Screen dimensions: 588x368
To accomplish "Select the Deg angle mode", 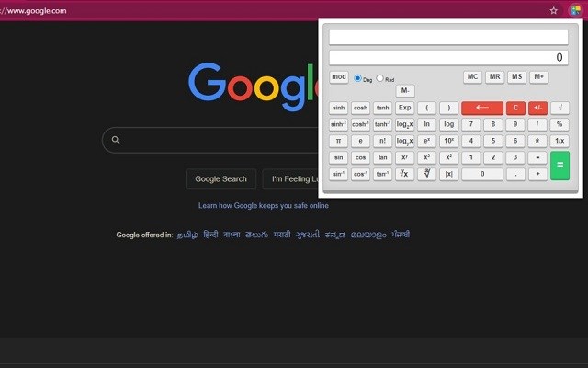I will (x=357, y=78).
